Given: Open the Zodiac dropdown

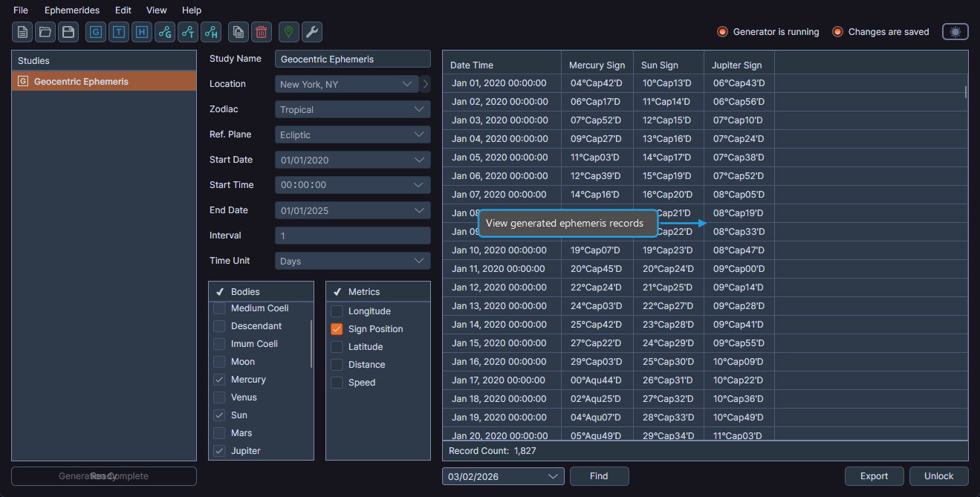Looking at the screenshot, I should coord(352,108).
